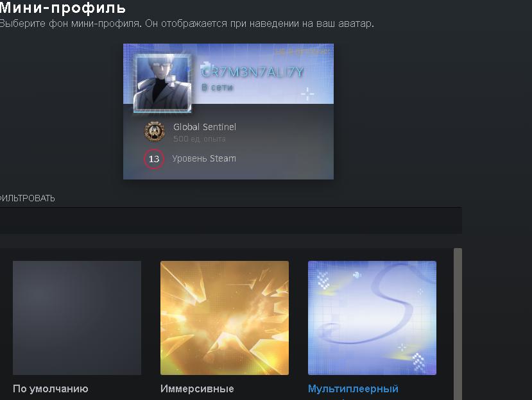The image size is (532, 400).
Task: Click the 'ФИЛЬТРОВАТЬ' filter label
Action: coord(27,199)
